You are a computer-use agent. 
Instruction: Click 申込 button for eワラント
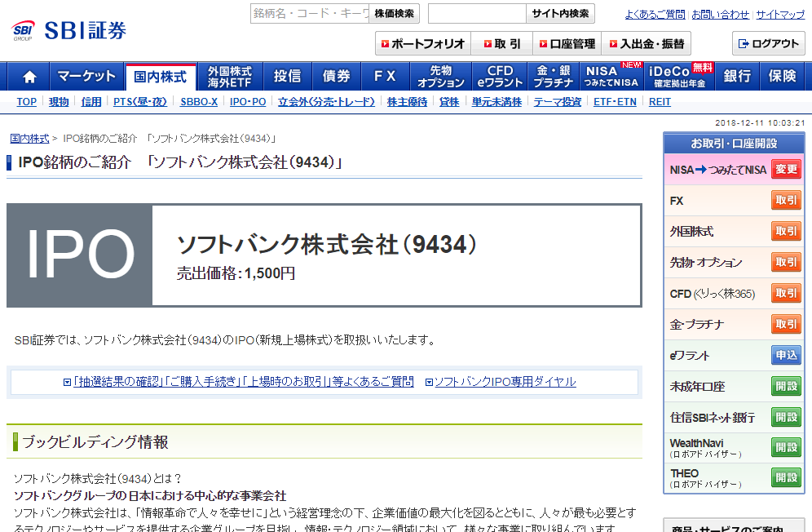[x=786, y=355]
